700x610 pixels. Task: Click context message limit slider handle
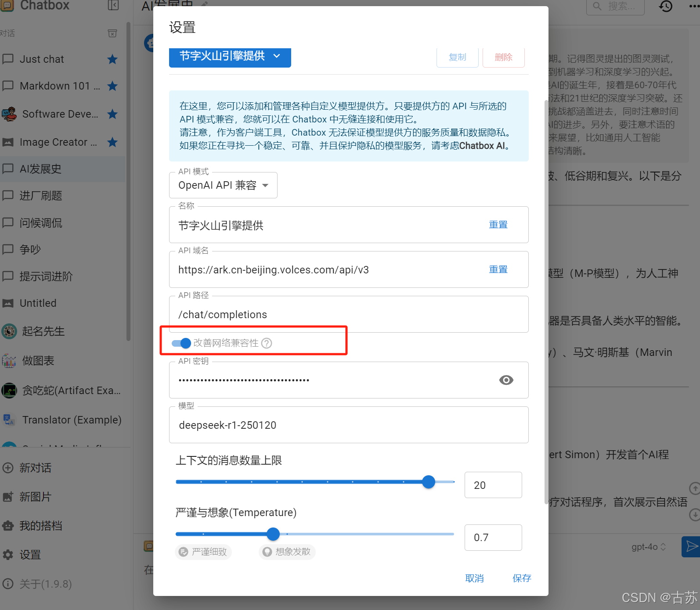tap(429, 482)
